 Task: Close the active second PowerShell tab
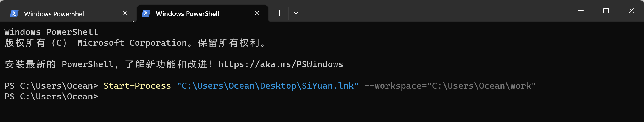click(257, 13)
